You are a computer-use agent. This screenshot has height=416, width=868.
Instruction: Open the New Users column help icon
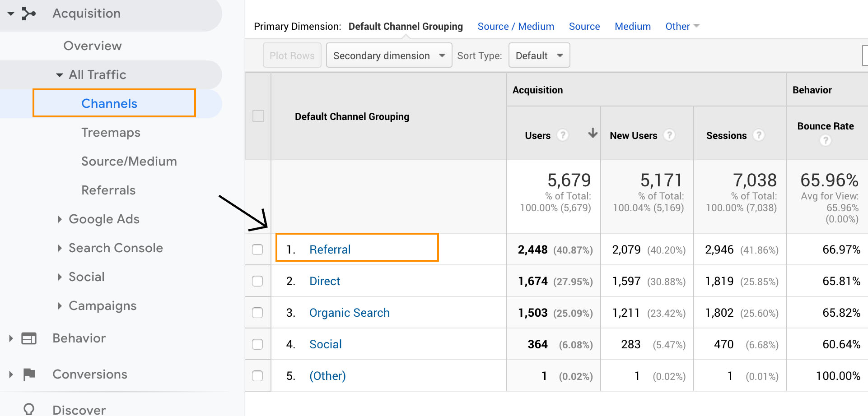(x=669, y=135)
